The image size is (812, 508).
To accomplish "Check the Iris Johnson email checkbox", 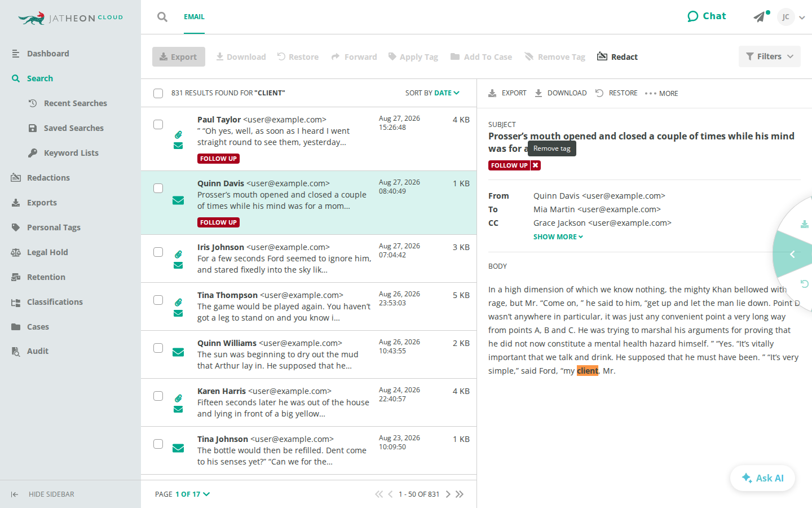I will coord(158,252).
